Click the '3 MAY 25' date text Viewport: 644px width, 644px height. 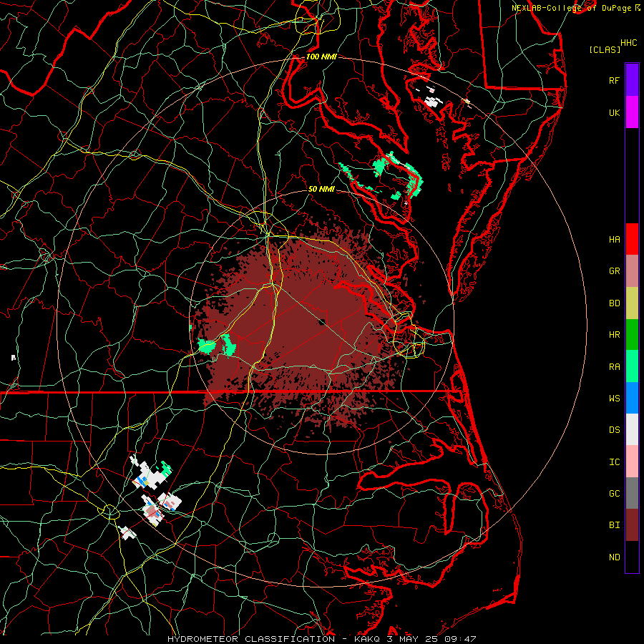[x=413, y=639]
